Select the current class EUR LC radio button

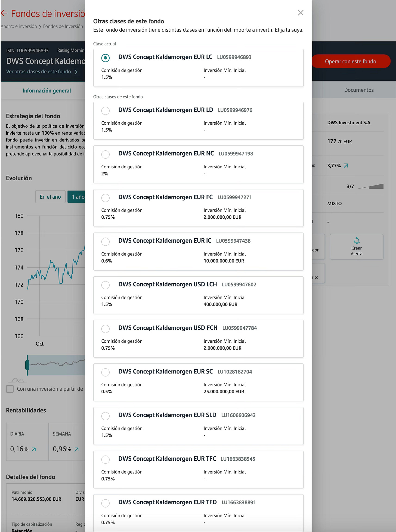click(x=106, y=58)
